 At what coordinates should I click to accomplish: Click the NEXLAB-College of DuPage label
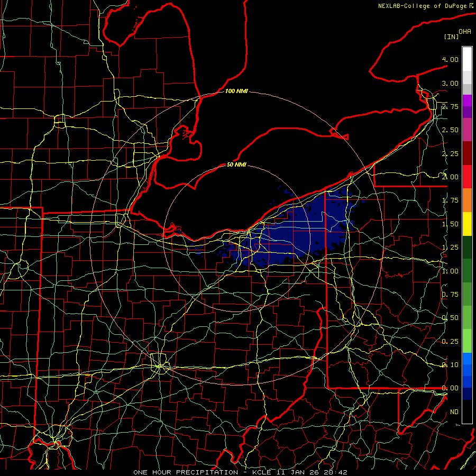pos(422,6)
